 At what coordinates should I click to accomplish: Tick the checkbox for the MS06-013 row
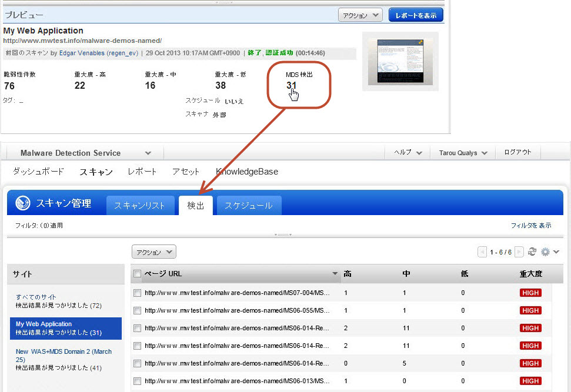[138, 381]
